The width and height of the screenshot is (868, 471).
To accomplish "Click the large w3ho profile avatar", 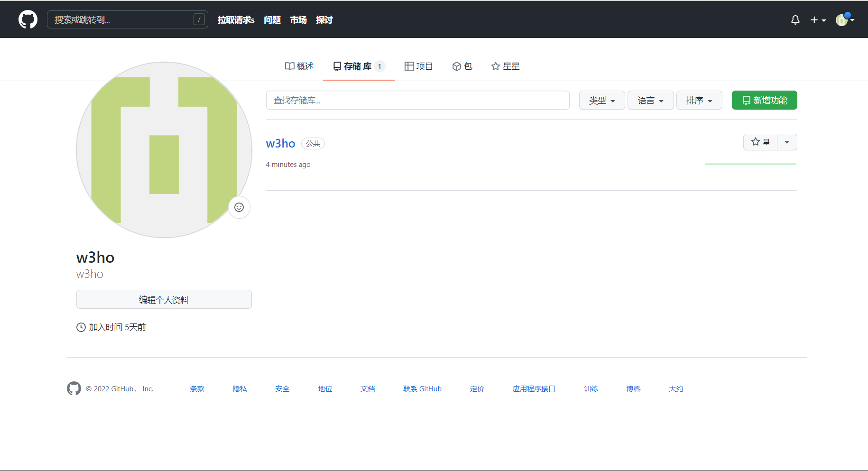I will (x=164, y=150).
